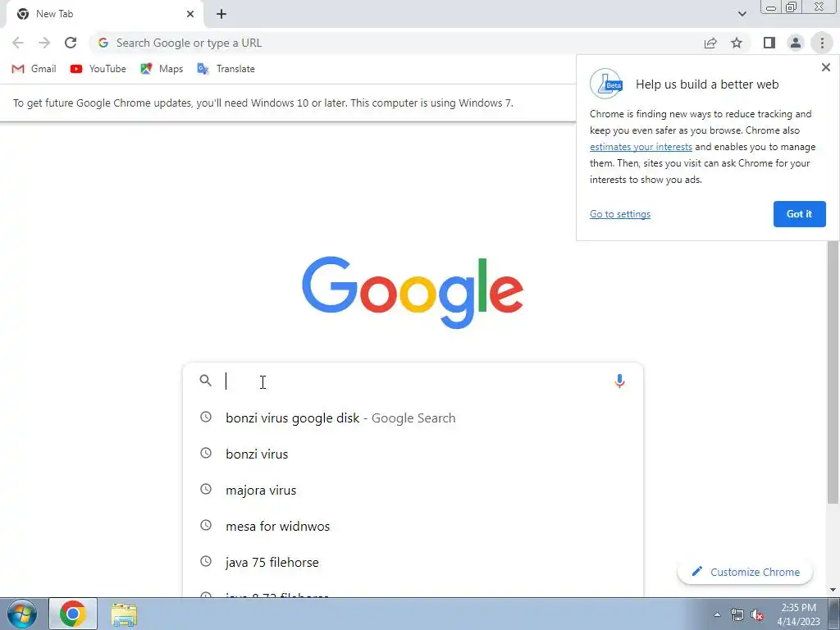Click the Chrome taskbar icon
The width and height of the screenshot is (840, 630).
click(x=73, y=614)
